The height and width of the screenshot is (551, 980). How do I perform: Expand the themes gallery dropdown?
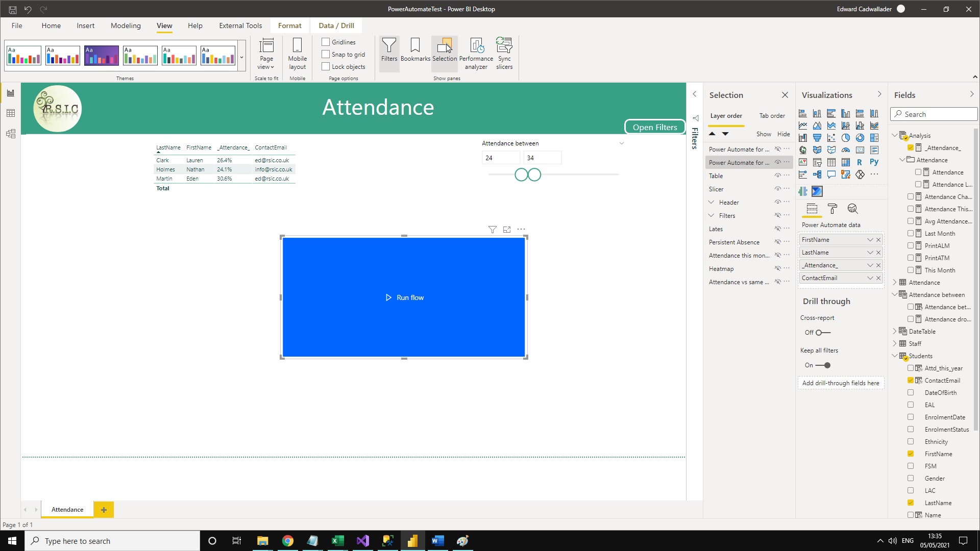(x=242, y=57)
